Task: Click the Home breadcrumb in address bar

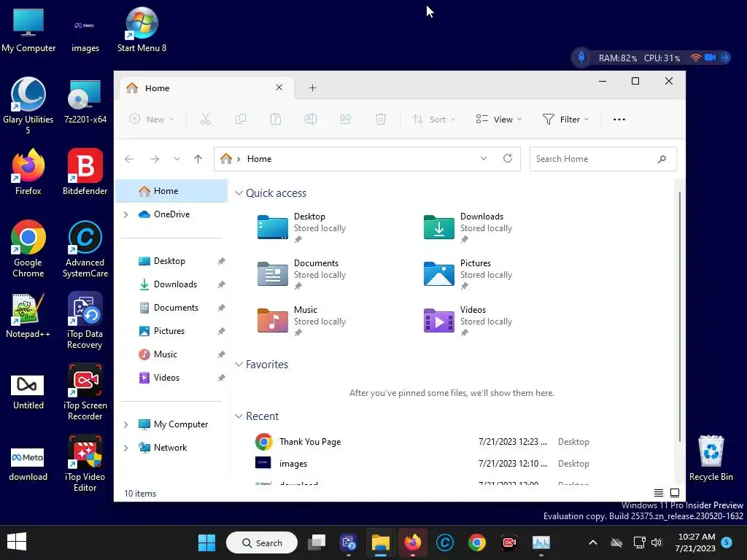Action: coord(259,158)
